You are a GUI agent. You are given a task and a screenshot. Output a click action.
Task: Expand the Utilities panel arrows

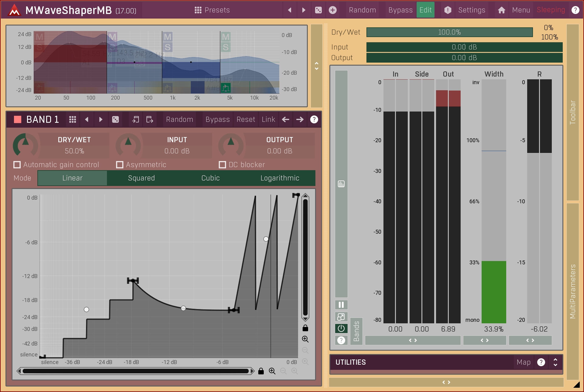[x=555, y=362]
